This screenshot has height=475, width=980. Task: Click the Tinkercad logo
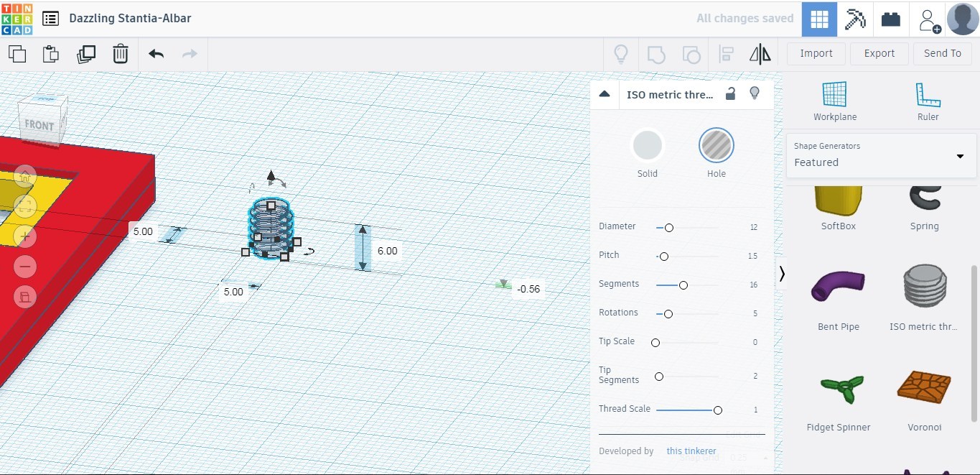17,18
